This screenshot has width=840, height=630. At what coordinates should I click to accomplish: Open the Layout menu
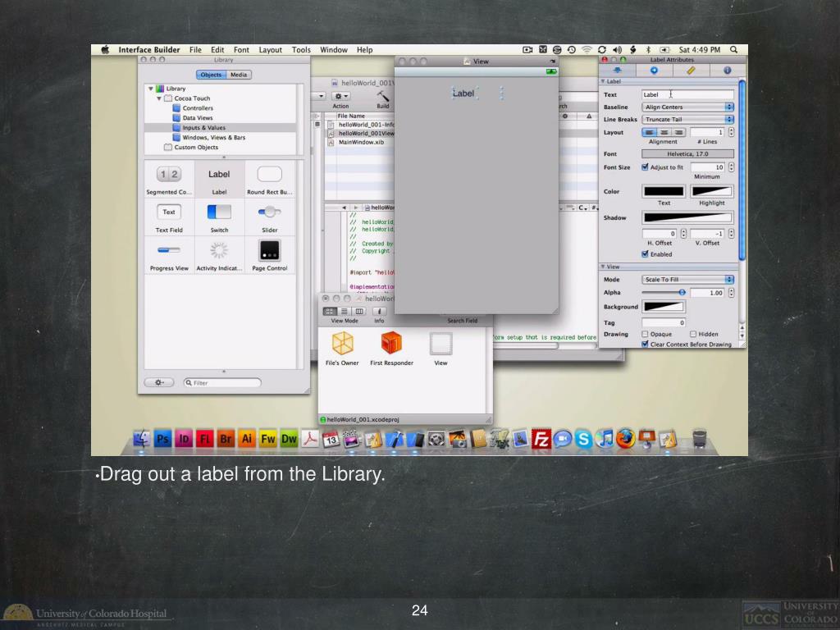[x=270, y=50]
